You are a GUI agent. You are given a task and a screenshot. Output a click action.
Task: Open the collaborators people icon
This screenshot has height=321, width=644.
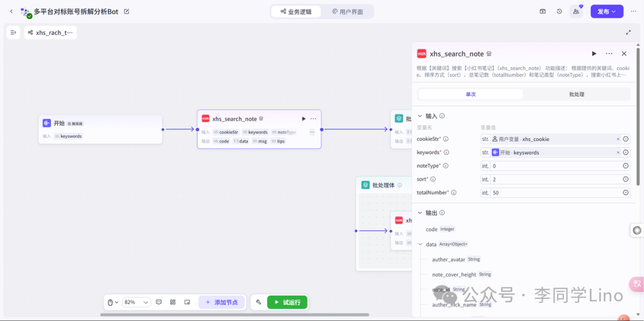(576, 11)
